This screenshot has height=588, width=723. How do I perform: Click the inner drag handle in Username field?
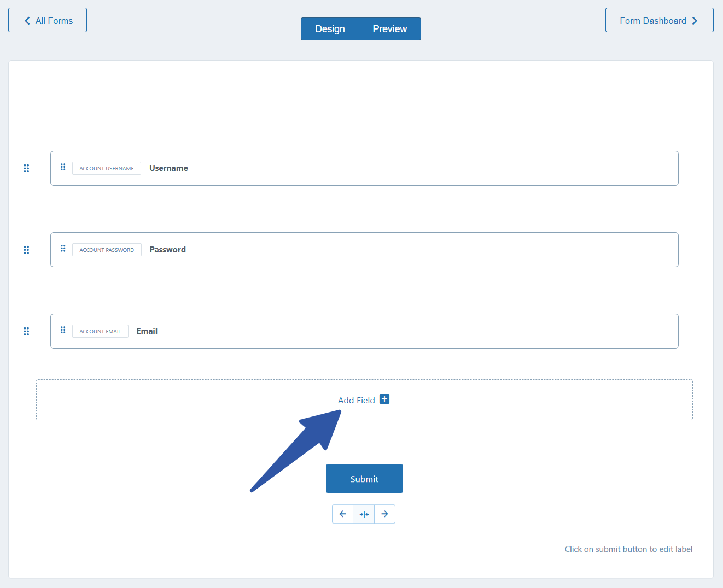[63, 167]
